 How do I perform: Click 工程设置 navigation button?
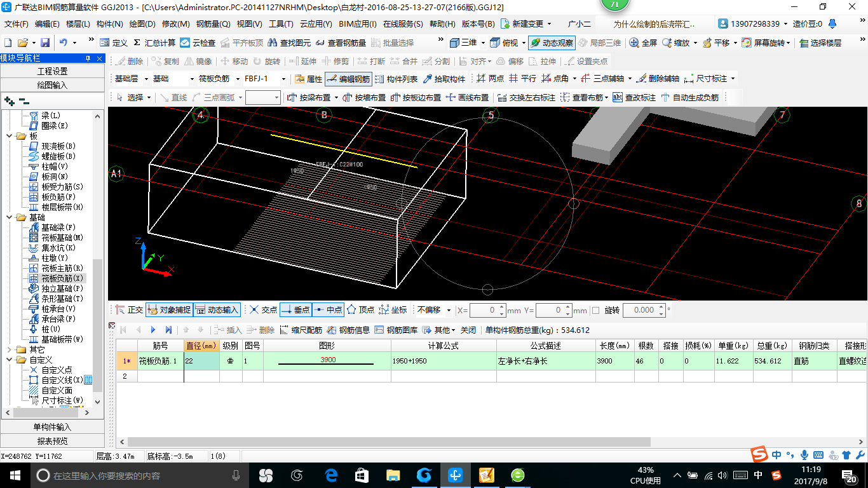(52, 71)
